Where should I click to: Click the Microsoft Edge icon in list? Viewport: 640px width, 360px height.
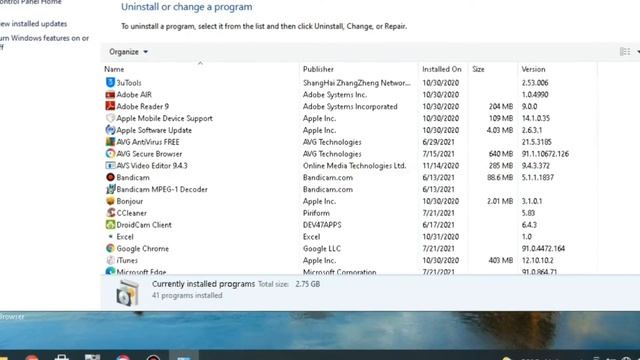(110, 271)
